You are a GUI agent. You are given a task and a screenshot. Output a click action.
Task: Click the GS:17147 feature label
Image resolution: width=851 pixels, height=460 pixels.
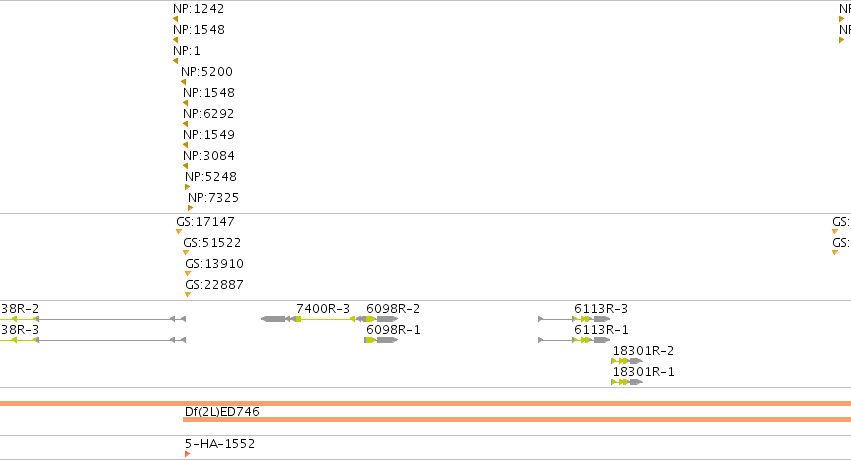coord(205,222)
